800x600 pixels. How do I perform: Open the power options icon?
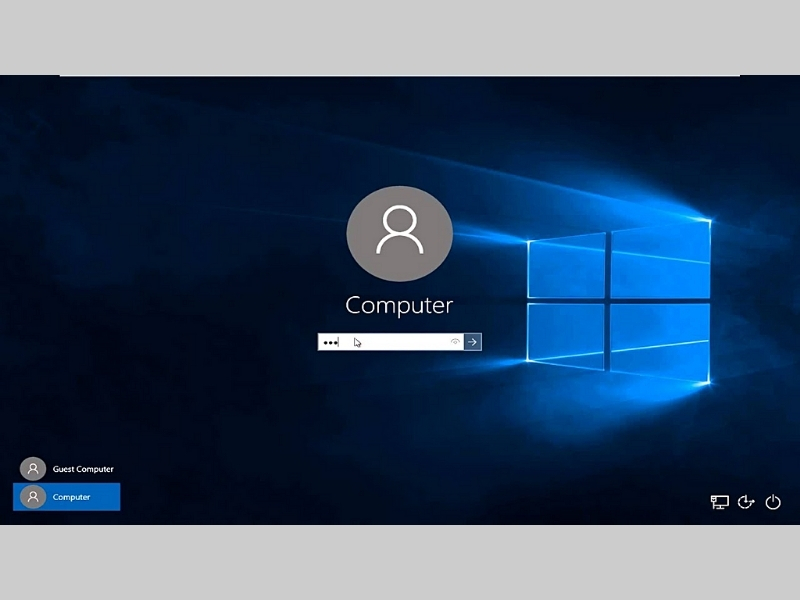773,502
